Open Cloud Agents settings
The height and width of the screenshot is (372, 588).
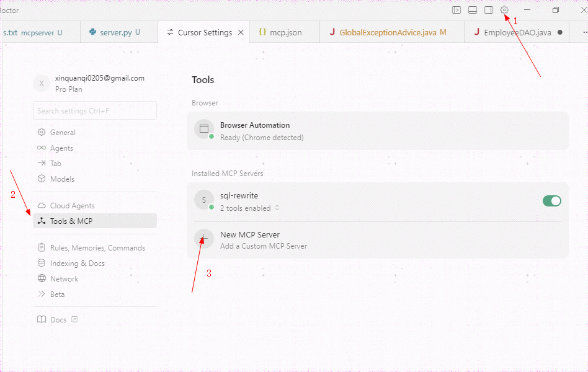[x=95, y=205]
